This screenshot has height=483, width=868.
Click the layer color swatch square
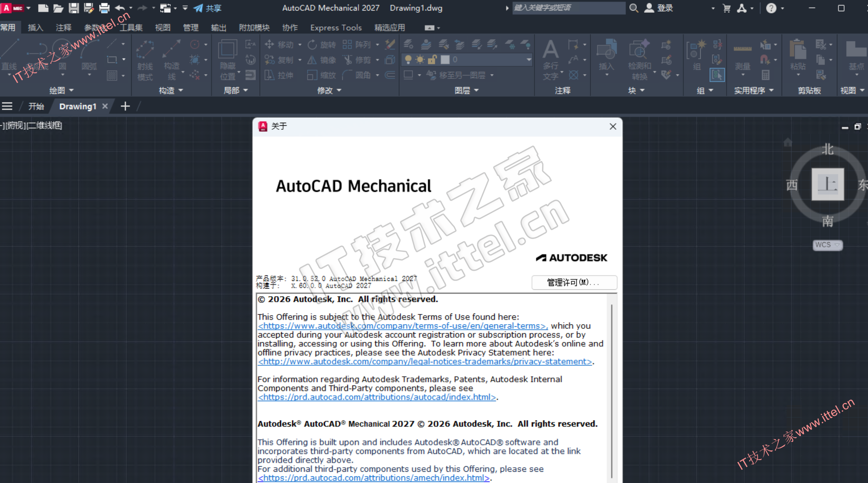click(x=445, y=60)
